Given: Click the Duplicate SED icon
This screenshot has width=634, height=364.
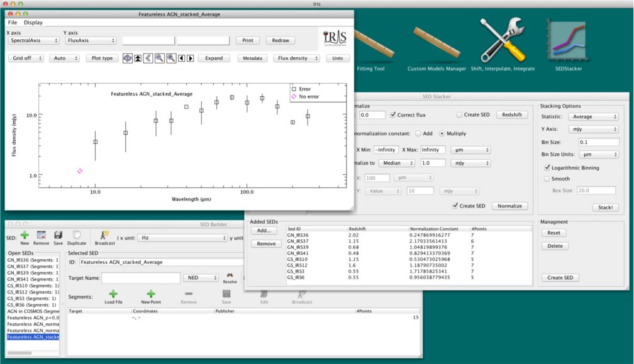Looking at the screenshot, I should (x=77, y=238).
